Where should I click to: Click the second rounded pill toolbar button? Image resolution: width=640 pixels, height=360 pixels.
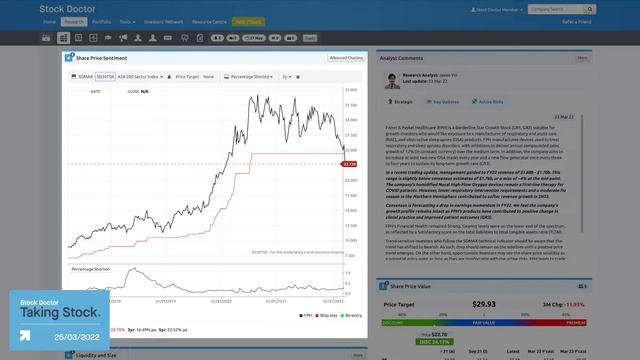(x=233, y=38)
